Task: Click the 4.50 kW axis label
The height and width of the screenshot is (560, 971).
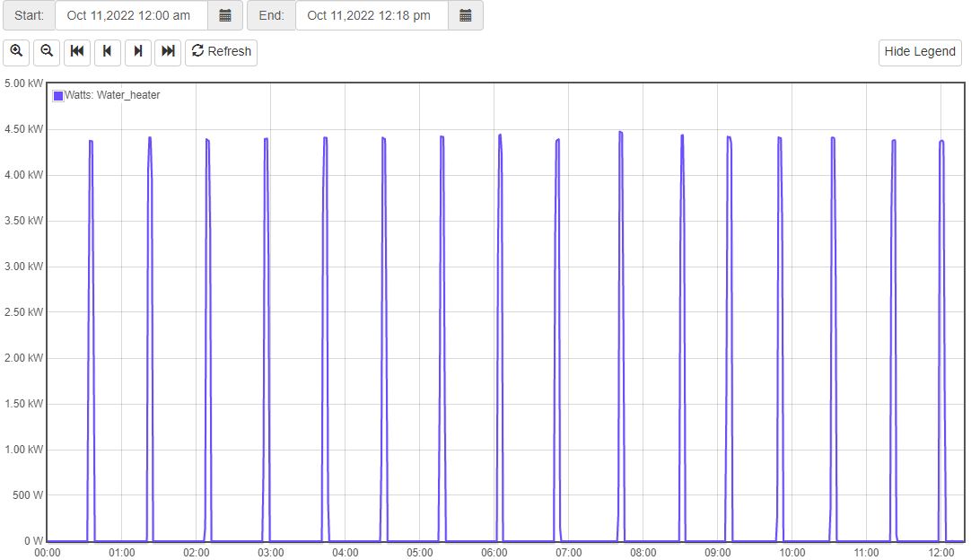Action: (23, 129)
